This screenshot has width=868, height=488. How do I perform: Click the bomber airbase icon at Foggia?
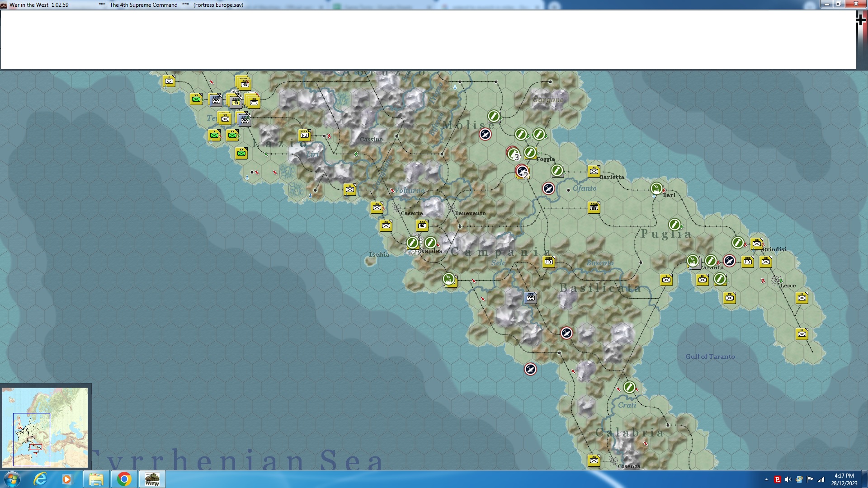(x=530, y=153)
